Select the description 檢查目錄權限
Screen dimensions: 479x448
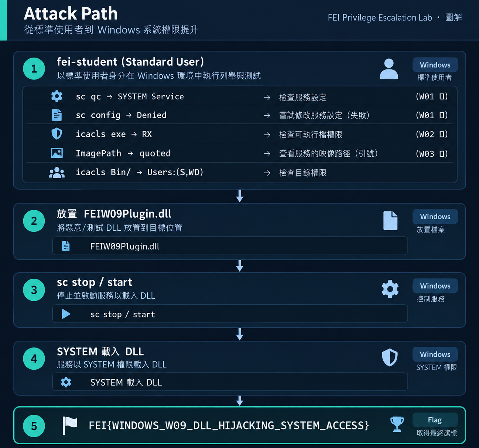303,173
